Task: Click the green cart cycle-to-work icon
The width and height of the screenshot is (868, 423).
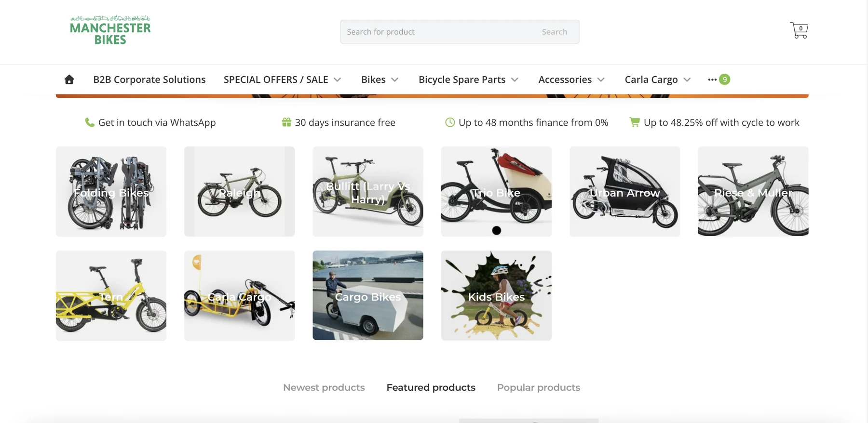Action: pos(635,122)
